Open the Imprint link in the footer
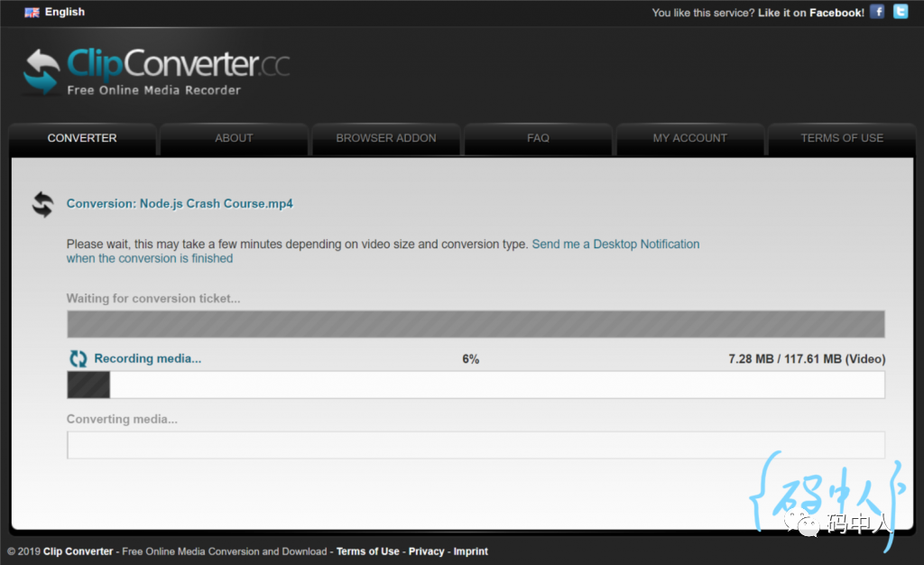This screenshot has height=565, width=924. 471,551
